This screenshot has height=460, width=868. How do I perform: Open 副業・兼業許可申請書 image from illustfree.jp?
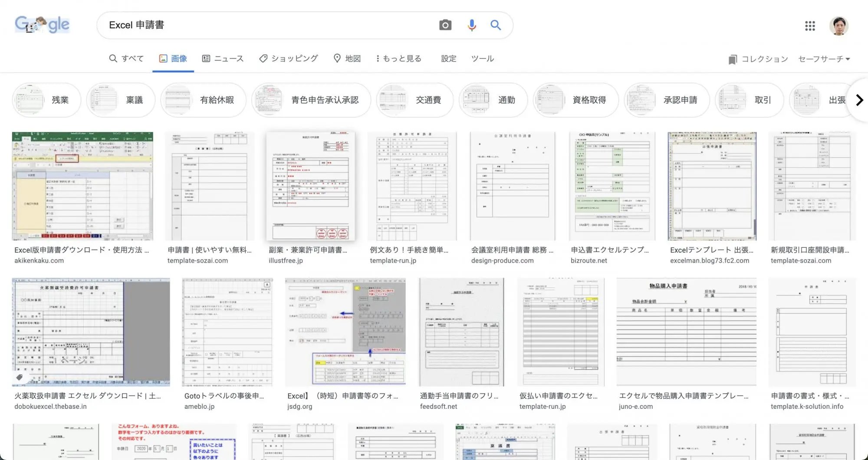click(311, 186)
